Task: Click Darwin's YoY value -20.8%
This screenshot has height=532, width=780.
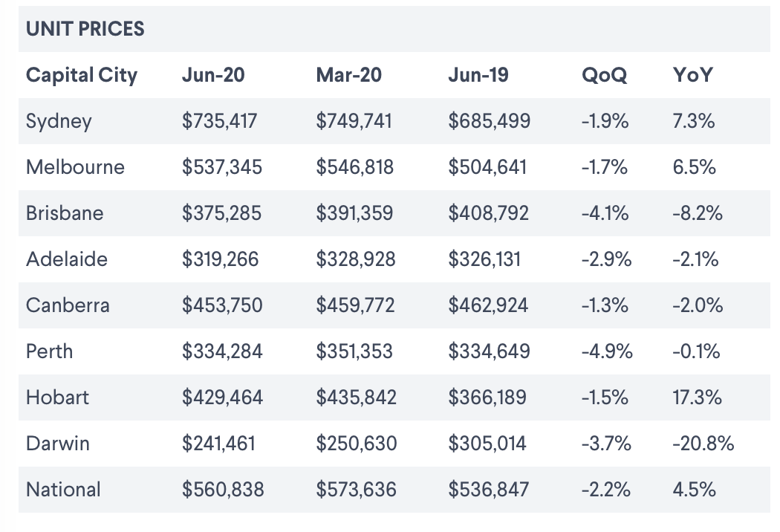Action: [703, 444]
